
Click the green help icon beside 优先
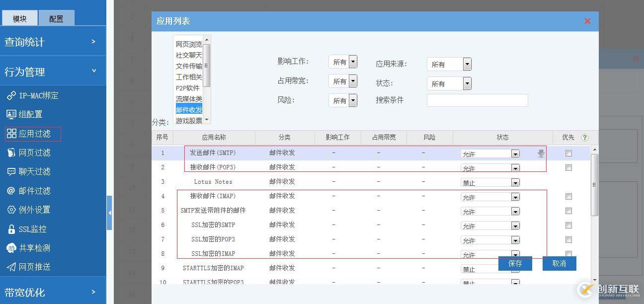point(585,138)
